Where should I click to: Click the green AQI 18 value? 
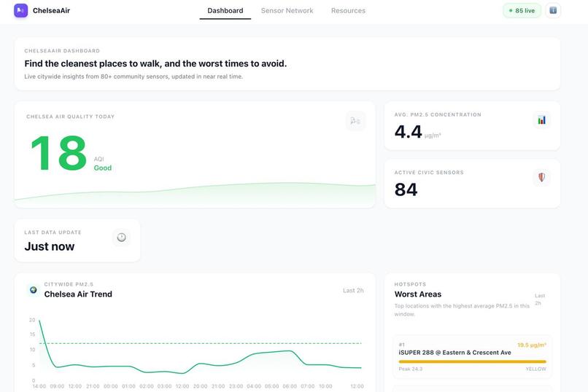[x=59, y=153]
